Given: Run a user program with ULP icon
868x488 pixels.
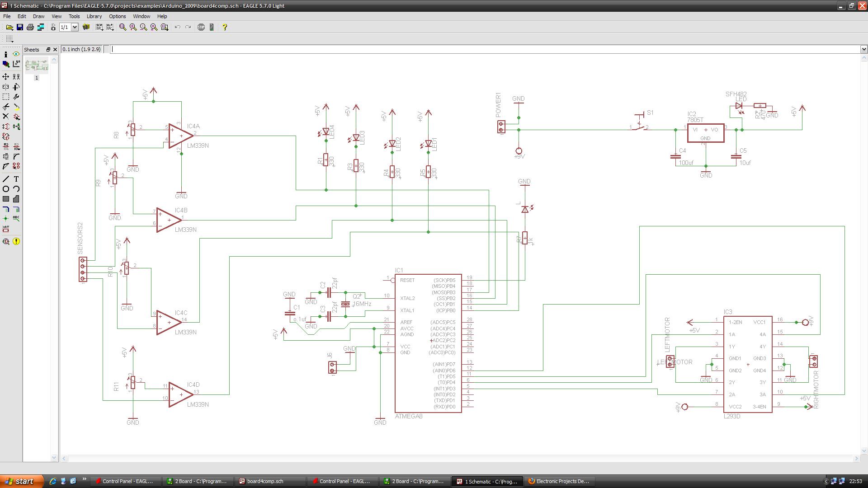Looking at the screenshot, I should coord(110,27).
